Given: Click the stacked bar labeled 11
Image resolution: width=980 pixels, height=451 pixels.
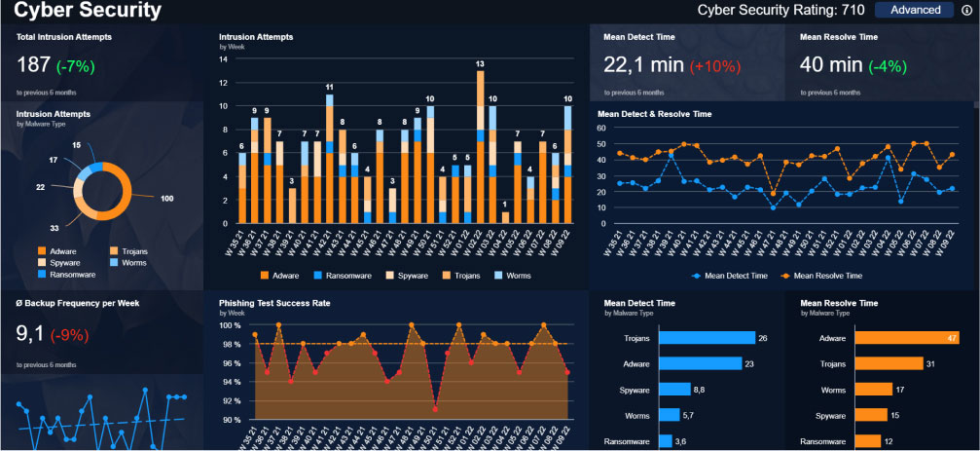Looking at the screenshot, I should pyautogui.click(x=329, y=159).
